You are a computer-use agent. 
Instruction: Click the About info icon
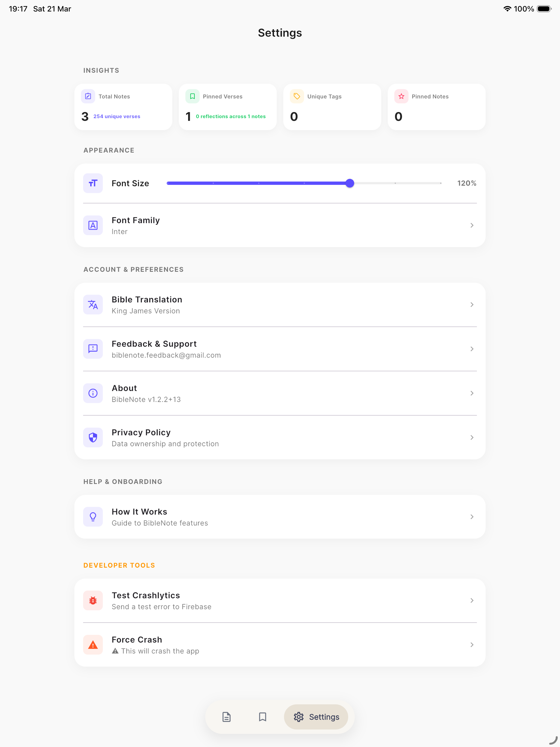(x=93, y=393)
